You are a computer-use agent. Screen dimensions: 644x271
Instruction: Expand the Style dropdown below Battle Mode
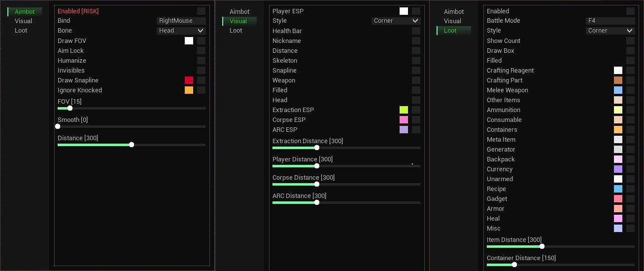(x=610, y=31)
